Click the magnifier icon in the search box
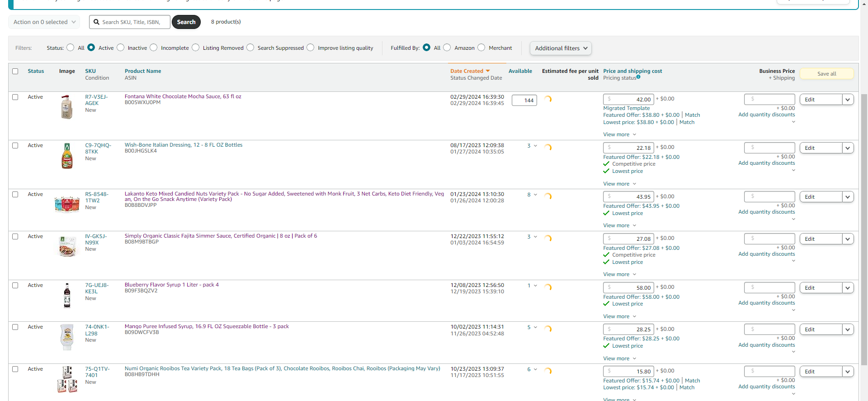This screenshot has width=868, height=401. click(96, 22)
